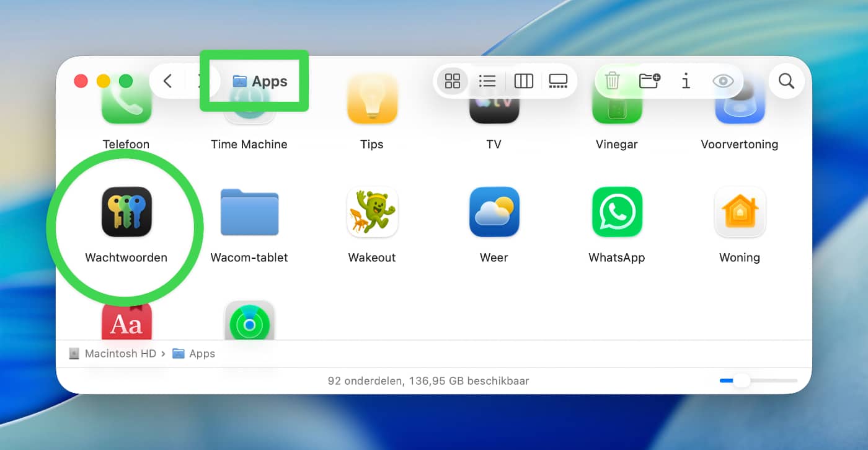Switch to gallery view
Image resolution: width=868 pixels, height=450 pixels.
coord(558,81)
